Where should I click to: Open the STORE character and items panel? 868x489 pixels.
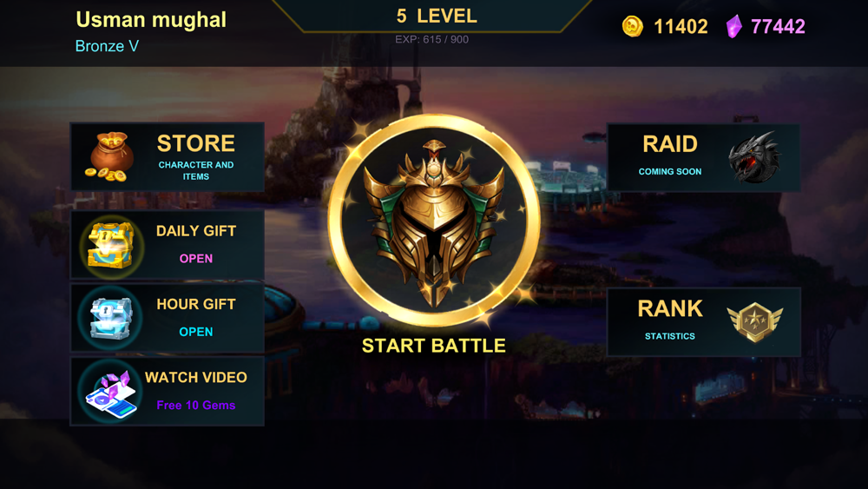pyautogui.click(x=168, y=157)
